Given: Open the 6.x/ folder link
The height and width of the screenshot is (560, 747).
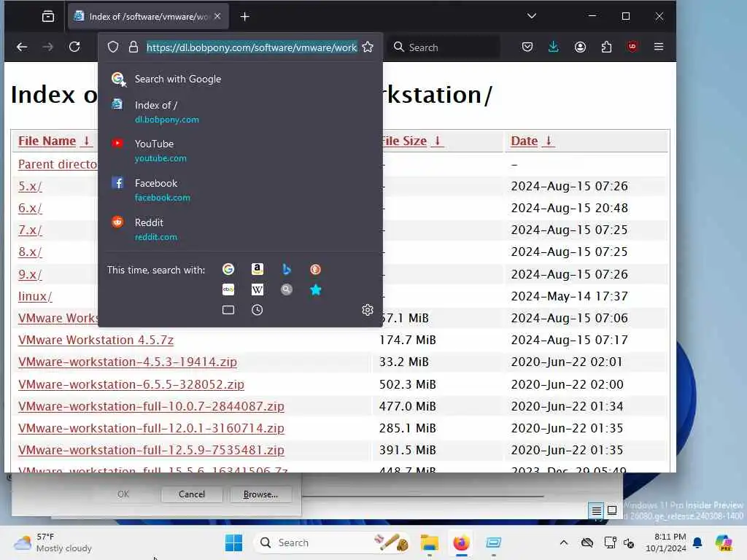Looking at the screenshot, I should click(x=30, y=208).
